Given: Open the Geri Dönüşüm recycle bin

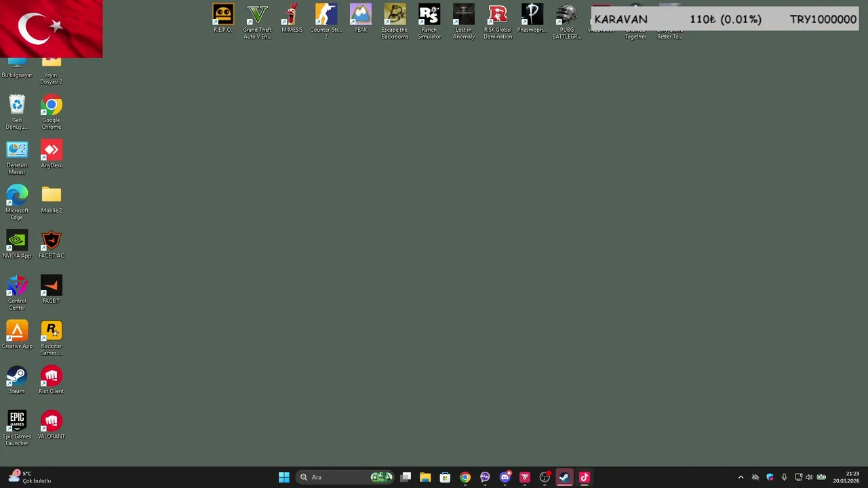Looking at the screenshot, I should coord(17,113).
